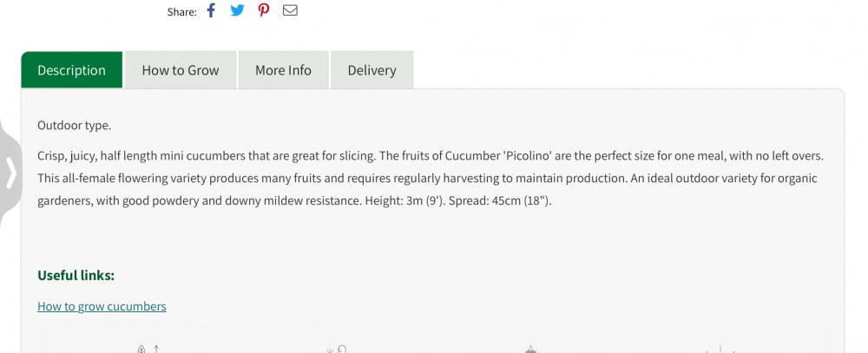Pin this product on Pinterest
The width and height of the screenshot is (868, 353).
click(264, 10)
